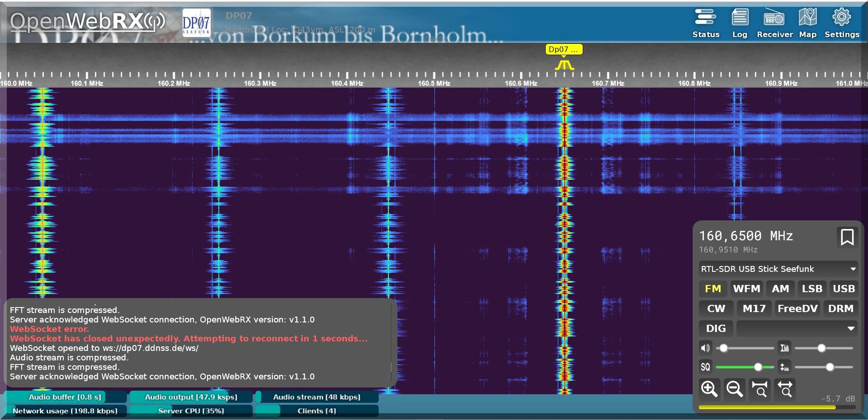
Task: Switch to USB demodulation mode
Action: (x=844, y=289)
